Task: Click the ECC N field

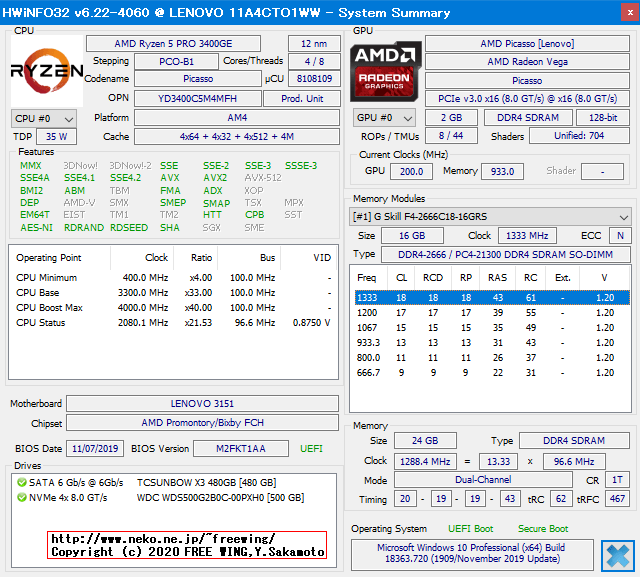Action: tap(620, 235)
